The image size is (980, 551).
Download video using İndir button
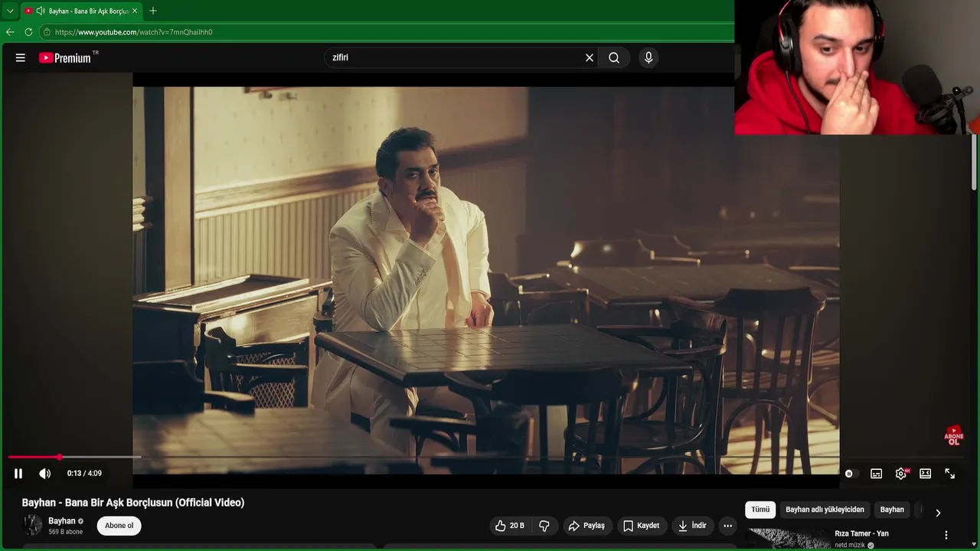pos(692,526)
